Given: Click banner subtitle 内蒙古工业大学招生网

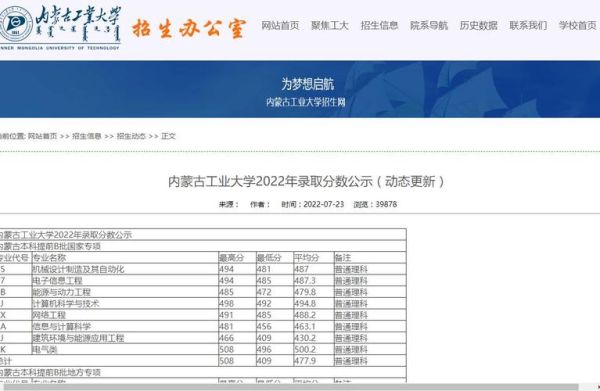Looking at the screenshot, I should pos(306,102).
